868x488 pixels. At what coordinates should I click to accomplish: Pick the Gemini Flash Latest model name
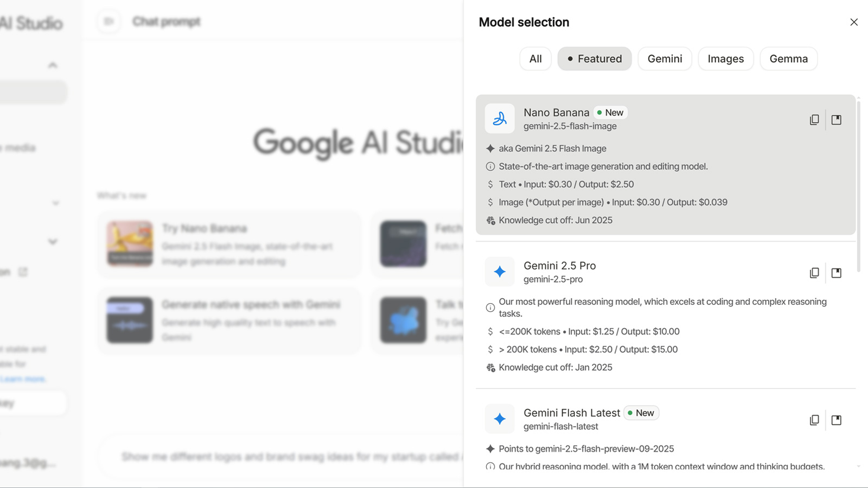pyautogui.click(x=571, y=413)
